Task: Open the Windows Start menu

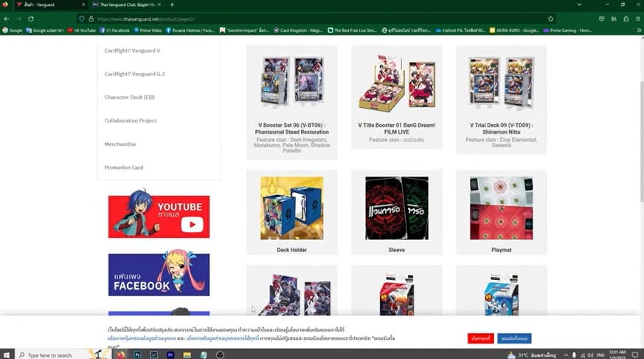Action: (x=6, y=355)
